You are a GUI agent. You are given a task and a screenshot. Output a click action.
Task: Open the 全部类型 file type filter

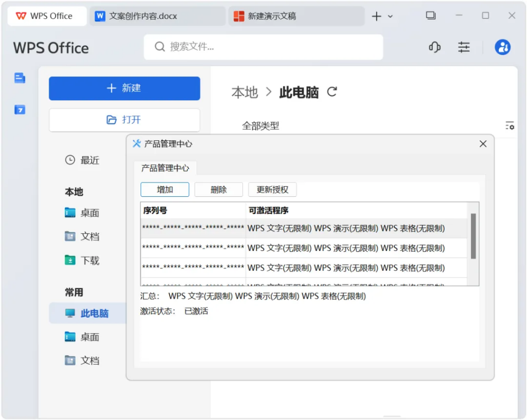point(260,126)
